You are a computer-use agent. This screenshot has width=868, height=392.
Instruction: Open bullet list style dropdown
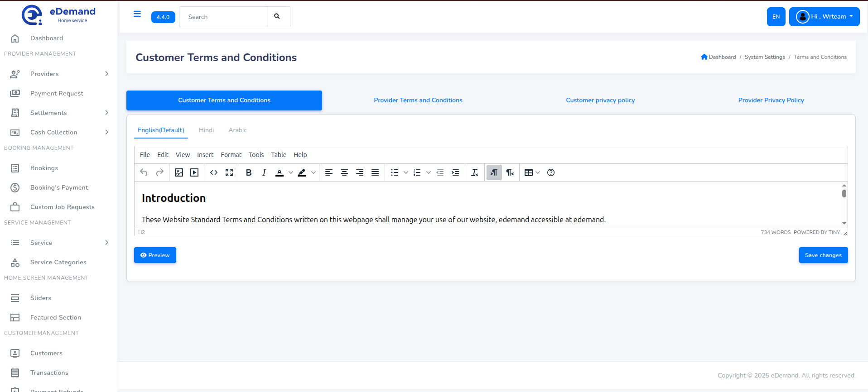click(x=406, y=172)
